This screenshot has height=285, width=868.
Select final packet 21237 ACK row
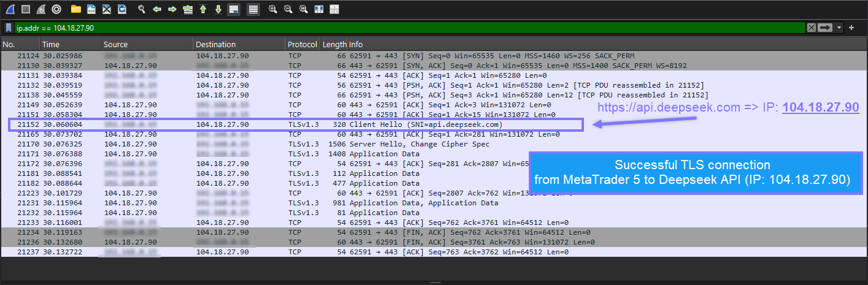[x=434, y=252]
